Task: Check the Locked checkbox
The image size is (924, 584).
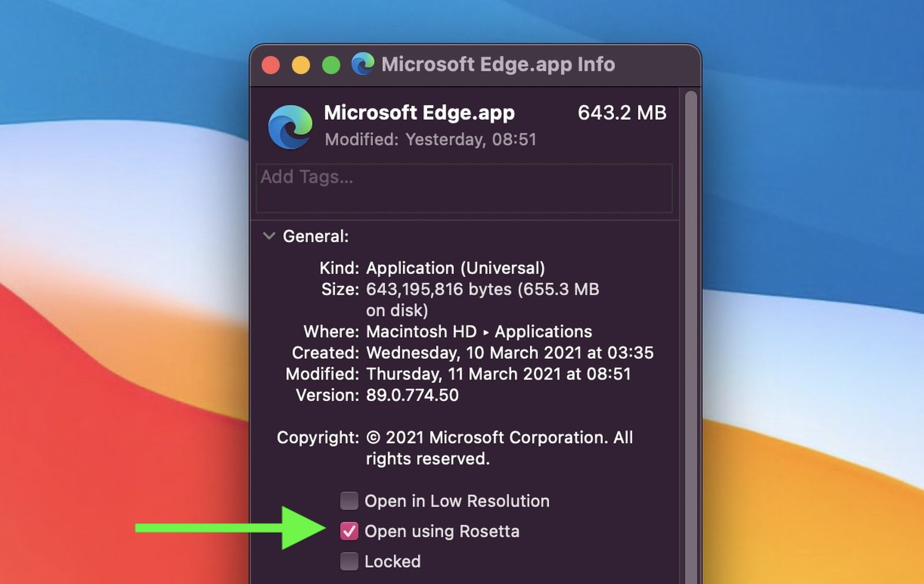Action: (x=349, y=561)
